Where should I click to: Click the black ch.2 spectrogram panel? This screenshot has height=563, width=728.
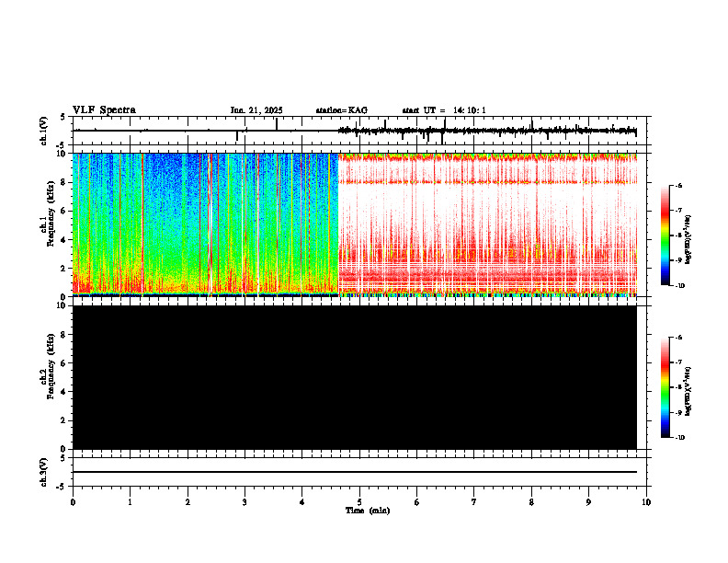pos(355,377)
